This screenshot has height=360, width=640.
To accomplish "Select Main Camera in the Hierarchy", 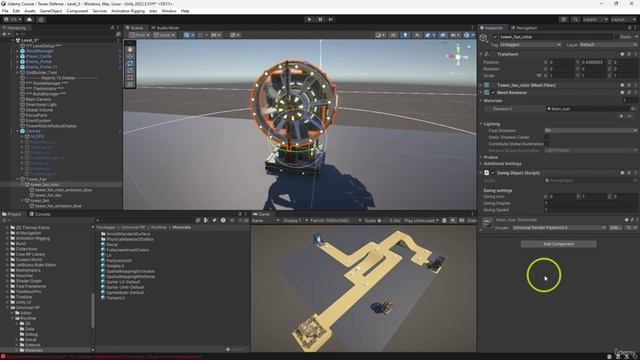I will (38, 99).
